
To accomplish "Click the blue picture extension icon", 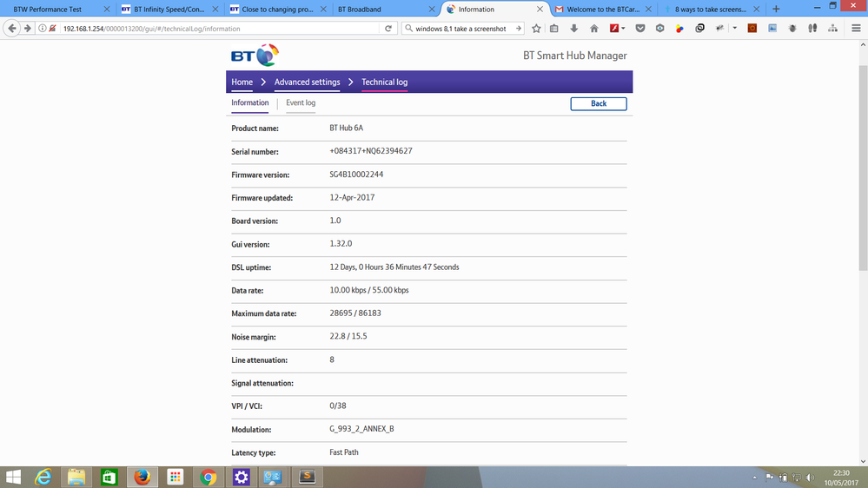I will pyautogui.click(x=772, y=28).
